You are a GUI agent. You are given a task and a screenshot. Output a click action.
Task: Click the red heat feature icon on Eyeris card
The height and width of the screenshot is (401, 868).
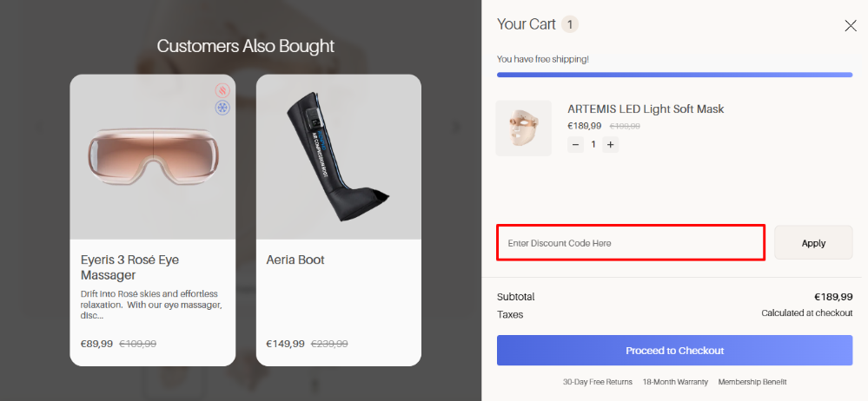[222, 90]
